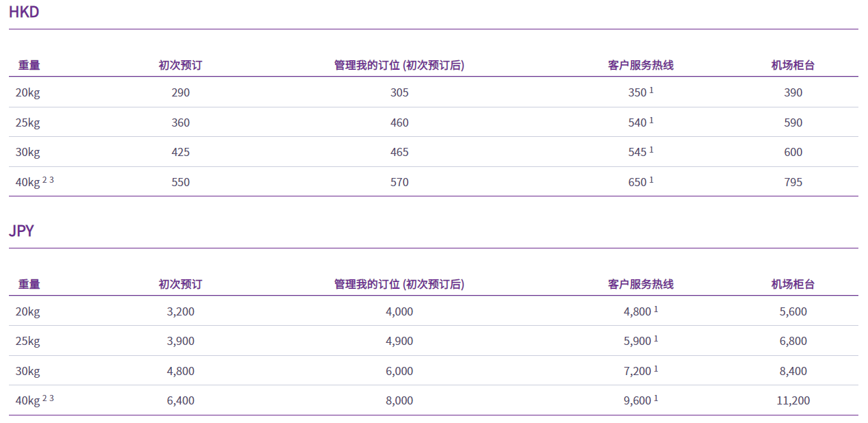
Task: Click the 30kg row label in HKD table
Action: (27, 152)
